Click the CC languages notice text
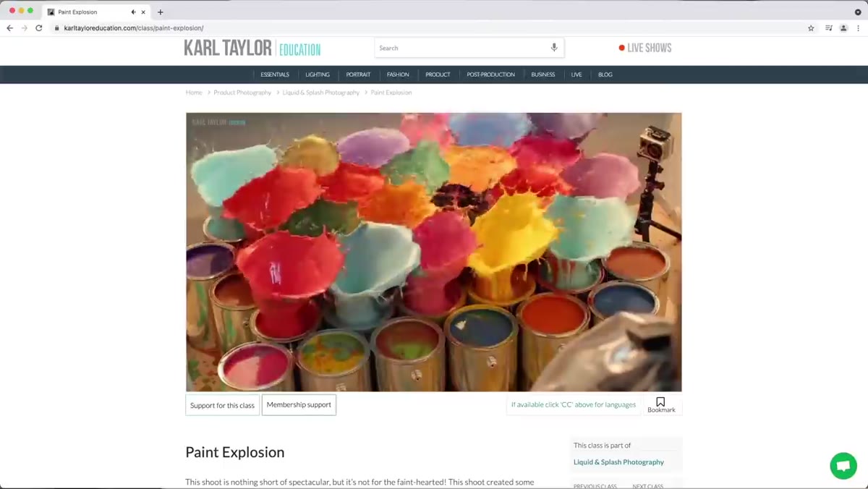Image resolution: width=868 pixels, height=489 pixels. point(574,404)
